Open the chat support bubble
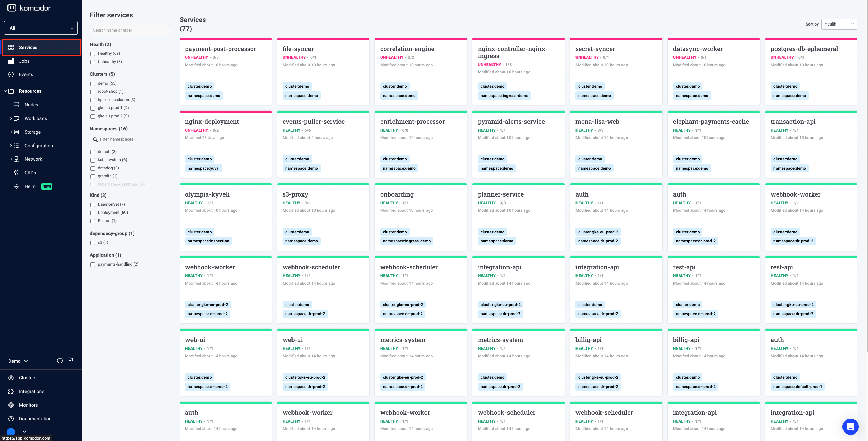 point(850,426)
